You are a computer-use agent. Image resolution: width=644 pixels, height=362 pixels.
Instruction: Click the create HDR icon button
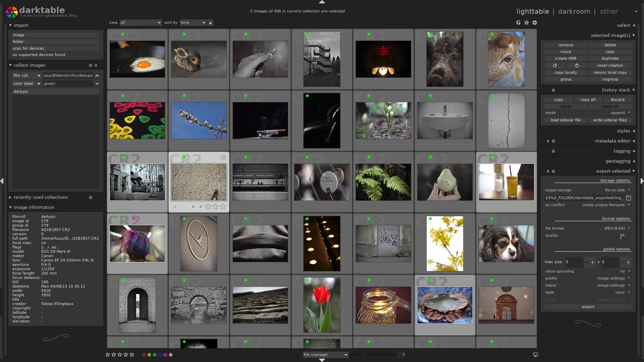point(566,58)
